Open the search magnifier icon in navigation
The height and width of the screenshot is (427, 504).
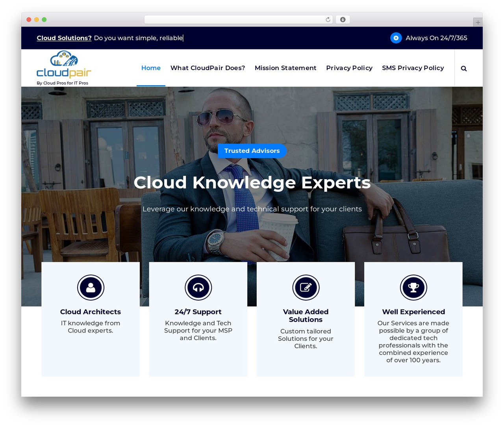464,69
